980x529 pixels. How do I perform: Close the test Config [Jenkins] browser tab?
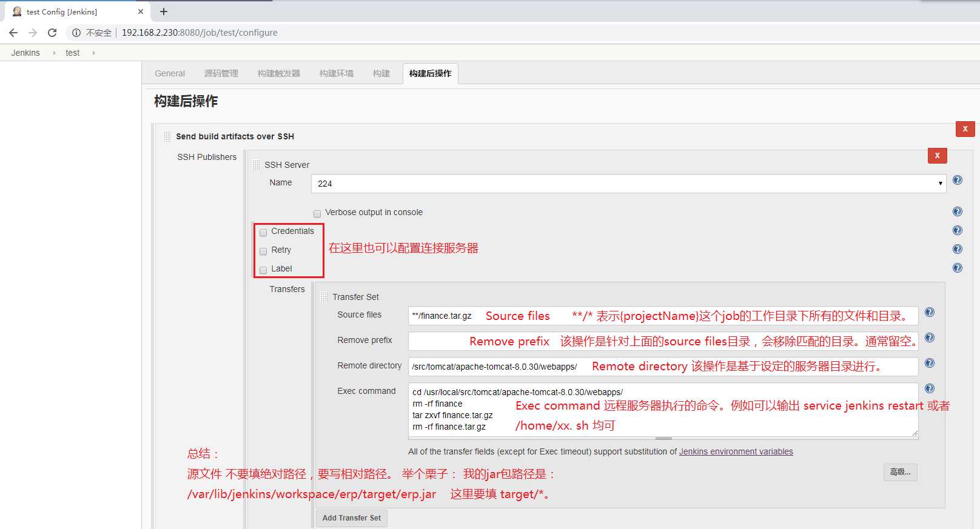141,12
